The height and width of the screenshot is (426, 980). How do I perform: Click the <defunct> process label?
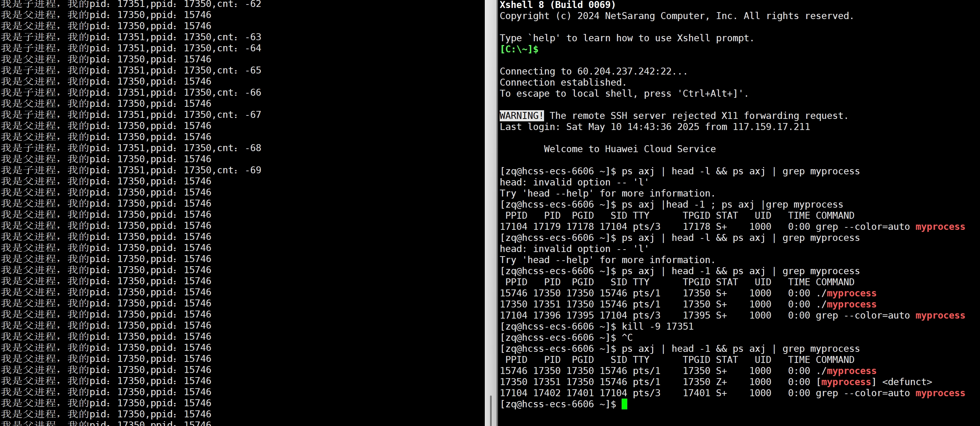click(x=907, y=382)
